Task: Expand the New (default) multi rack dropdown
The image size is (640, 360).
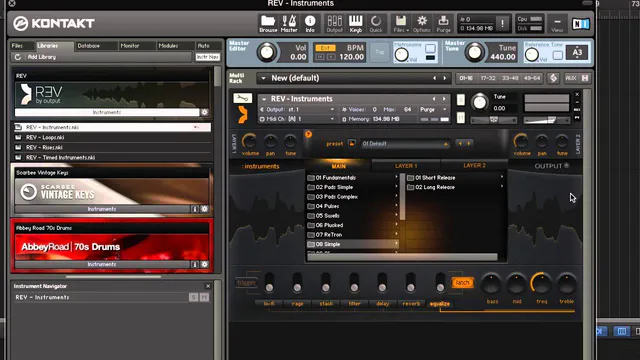Action: (x=353, y=78)
